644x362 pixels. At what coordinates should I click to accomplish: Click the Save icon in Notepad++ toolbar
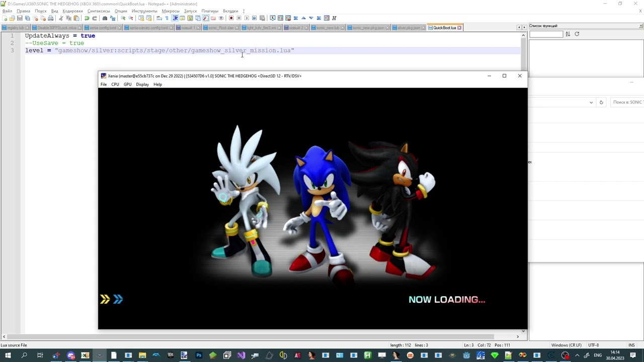click(x=19, y=18)
